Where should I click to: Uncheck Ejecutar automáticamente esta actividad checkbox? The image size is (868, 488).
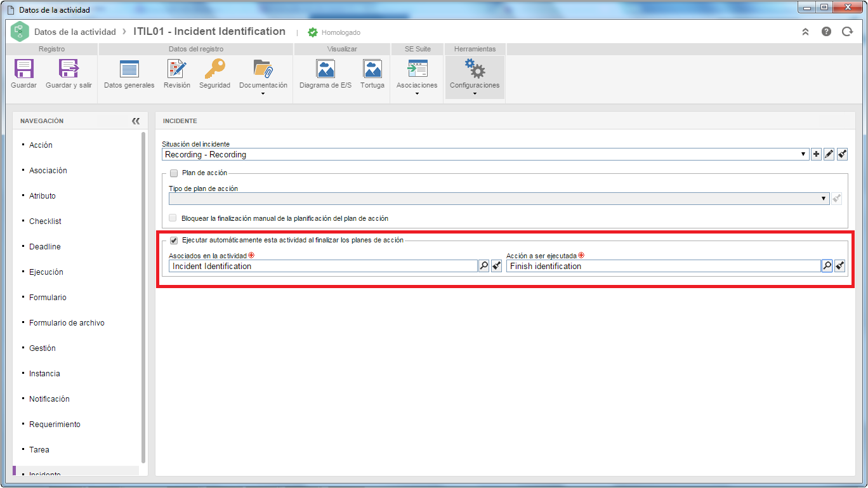pyautogui.click(x=174, y=241)
